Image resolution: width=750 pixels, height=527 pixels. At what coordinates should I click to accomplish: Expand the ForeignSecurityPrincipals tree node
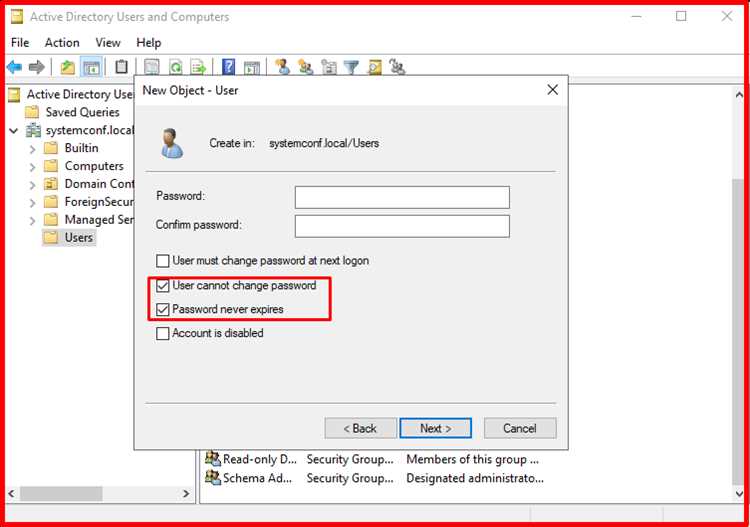(x=32, y=203)
